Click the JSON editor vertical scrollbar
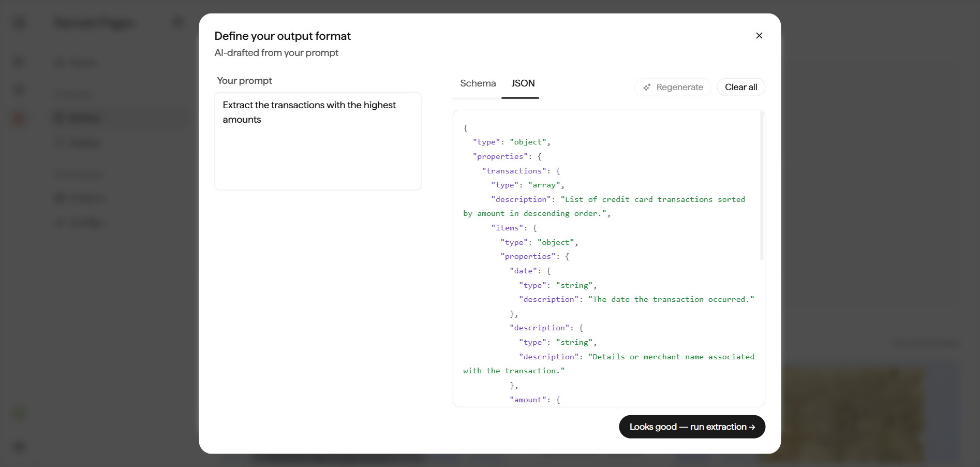Image resolution: width=980 pixels, height=467 pixels. (762, 186)
